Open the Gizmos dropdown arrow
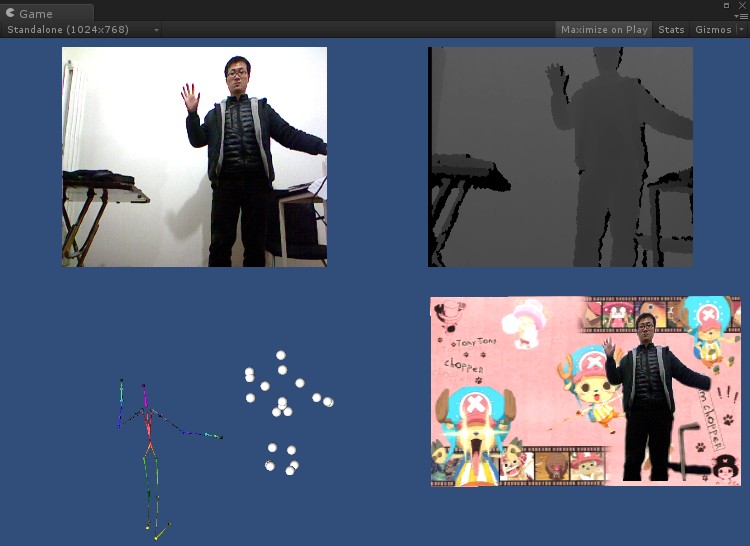This screenshot has width=750, height=546. pos(741,30)
